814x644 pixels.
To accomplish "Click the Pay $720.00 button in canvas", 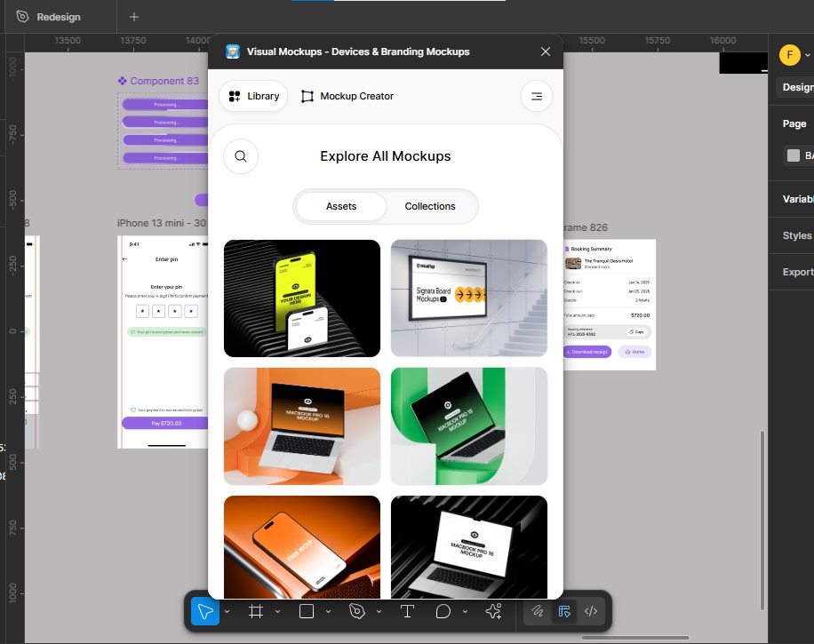I will 166,424.
